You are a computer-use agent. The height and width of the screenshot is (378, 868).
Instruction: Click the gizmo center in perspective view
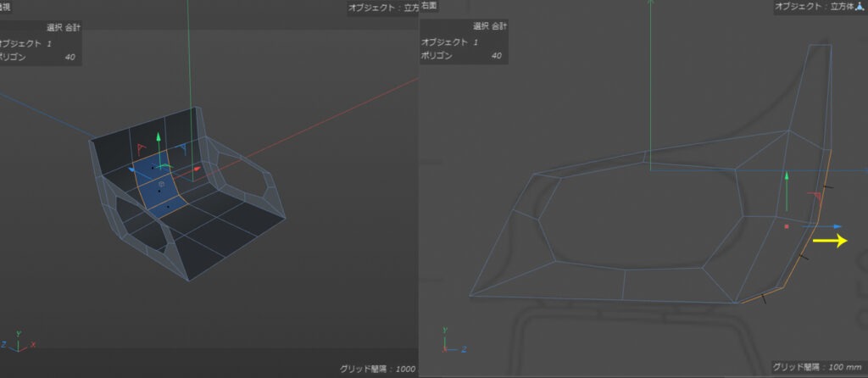coord(161,183)
